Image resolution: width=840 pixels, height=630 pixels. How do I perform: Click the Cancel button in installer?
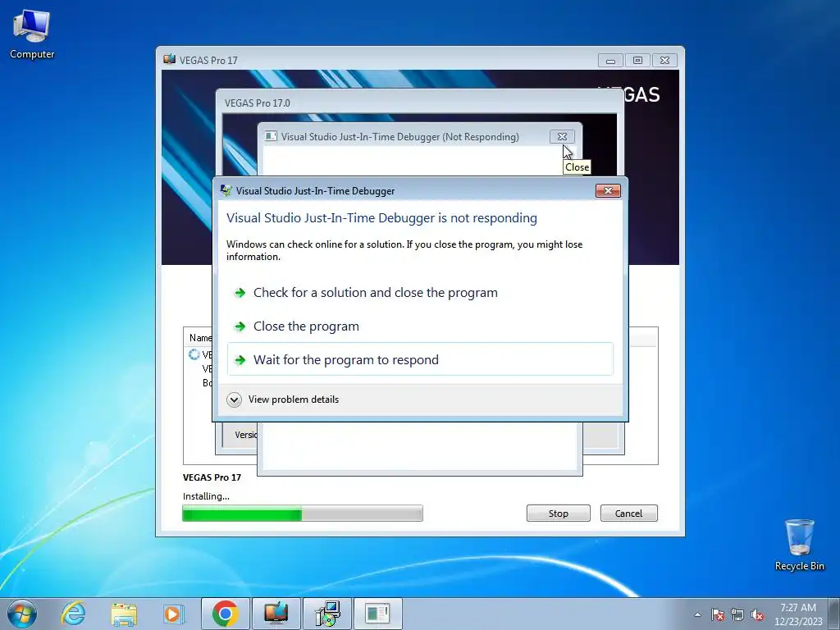point(628,514)
